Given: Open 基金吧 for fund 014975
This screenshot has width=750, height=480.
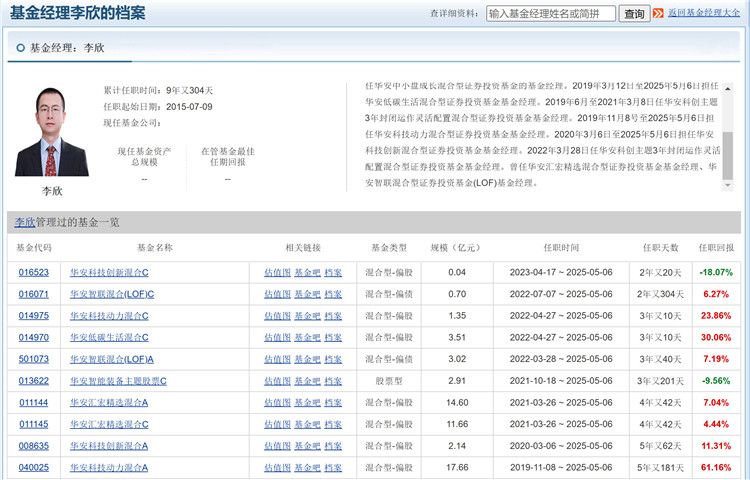Looking at the screenshot, I should click(307, 316).
